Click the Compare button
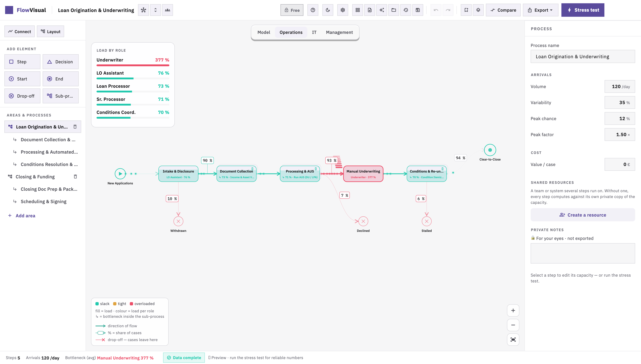Image resolution: width=641 pixels, height=364 pixels. [x=503, y=10]
